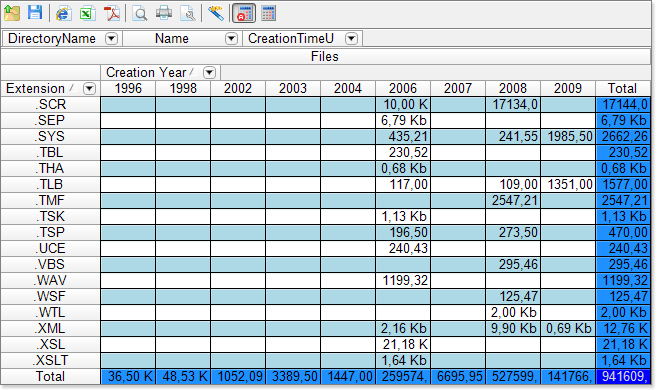Image resolution: width=657 pixels, height=390 pixels.
Task: Toggle the highlighted grid auto mode icon
Action: click(244, 13)
